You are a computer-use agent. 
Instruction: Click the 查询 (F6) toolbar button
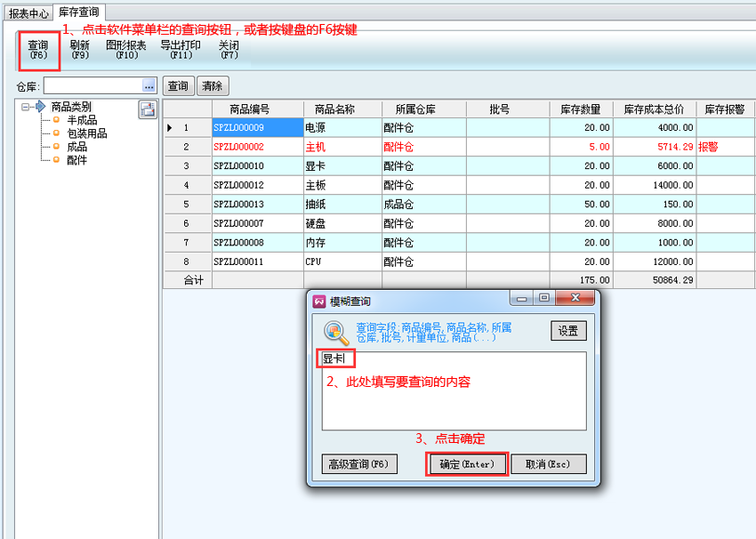pyautogui.click(x=38, y=50)
